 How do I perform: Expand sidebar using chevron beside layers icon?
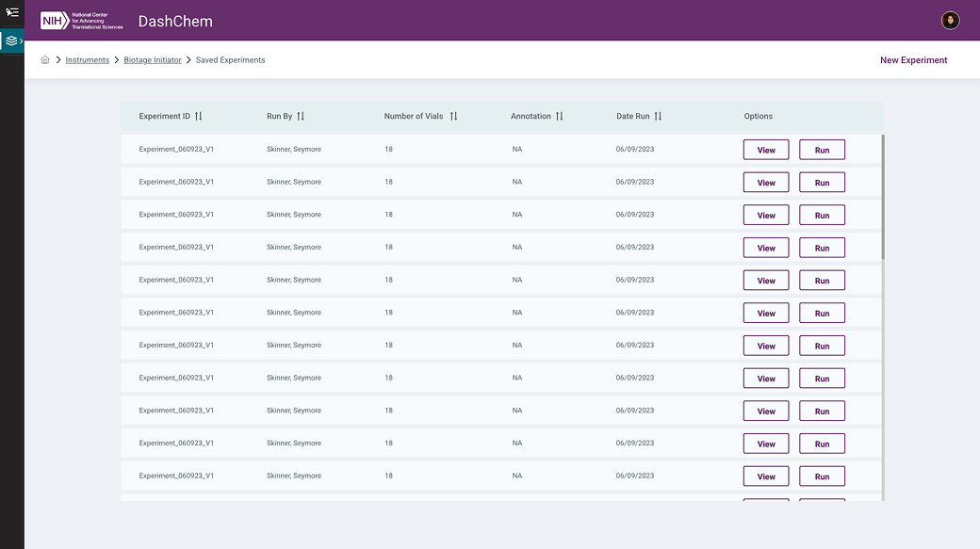point(21,41)
